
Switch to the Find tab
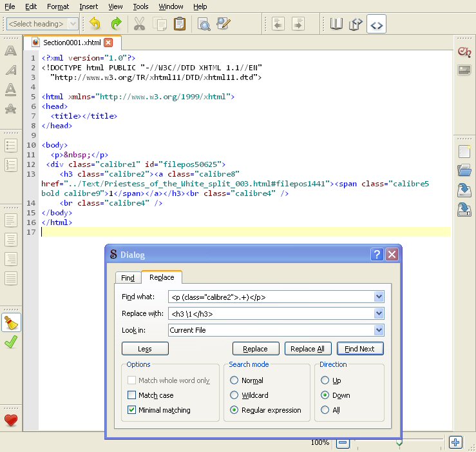(128, 278)
